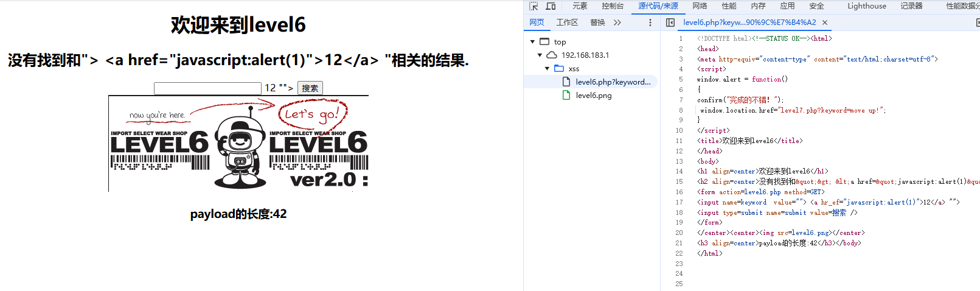The image size is (980, 291).
Task: Open the 应用 (Application) tab
Action: coord(787,6)
